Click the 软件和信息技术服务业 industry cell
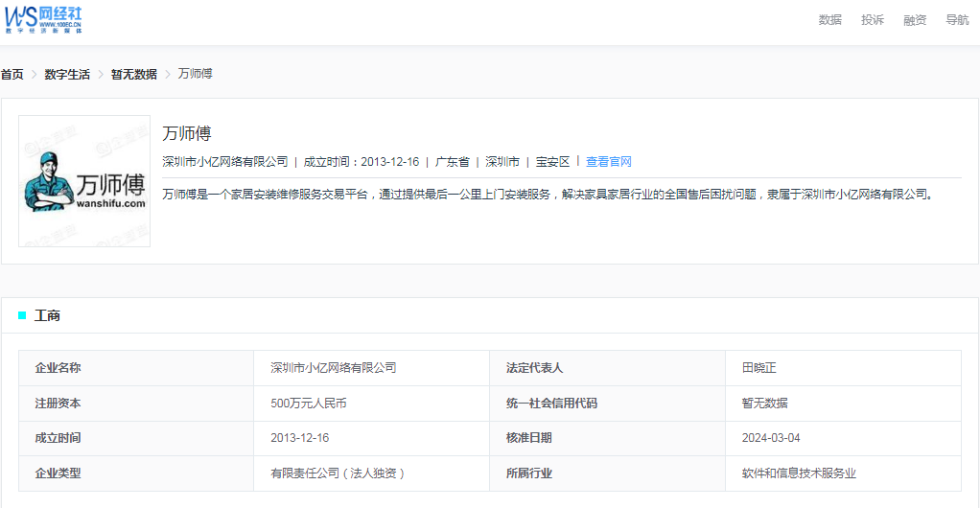The height and width of the screenshot is (508, 980). pos(798,473)
